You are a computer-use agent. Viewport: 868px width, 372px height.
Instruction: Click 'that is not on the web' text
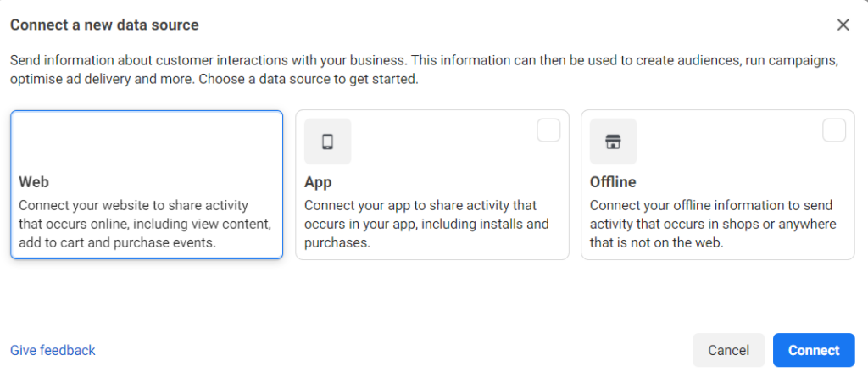(654, 242)
